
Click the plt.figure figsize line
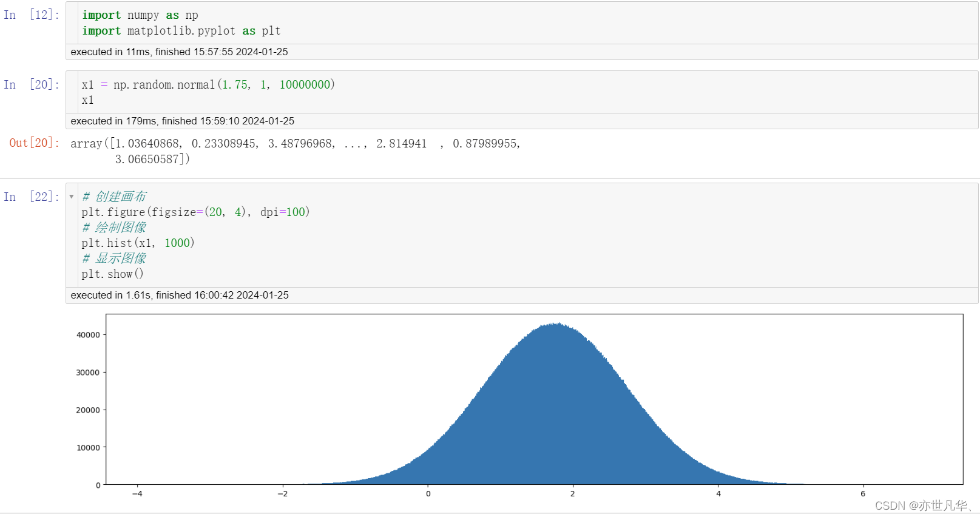click(195, 212)
